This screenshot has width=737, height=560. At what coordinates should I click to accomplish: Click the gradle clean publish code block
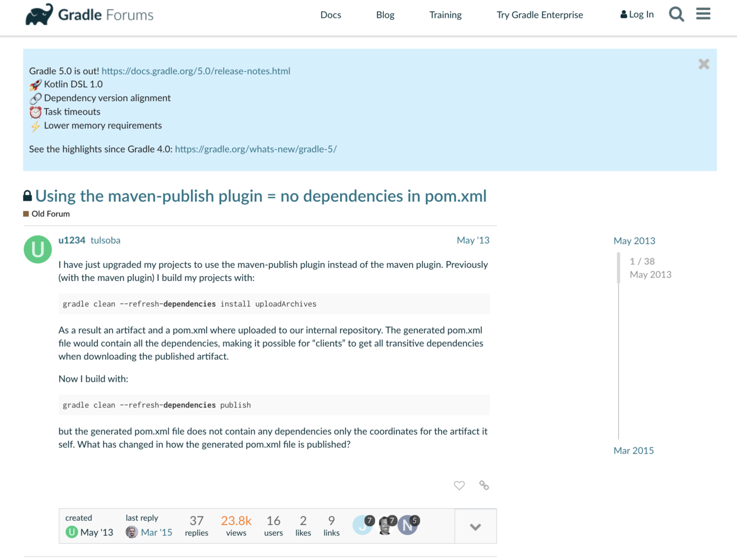point(274,405)
